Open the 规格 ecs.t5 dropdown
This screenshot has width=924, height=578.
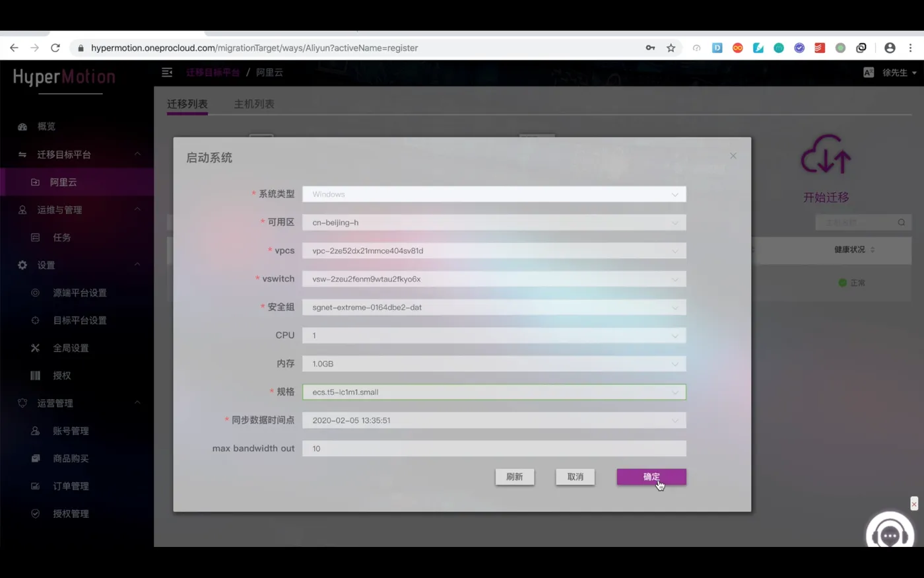coord(494,392)
